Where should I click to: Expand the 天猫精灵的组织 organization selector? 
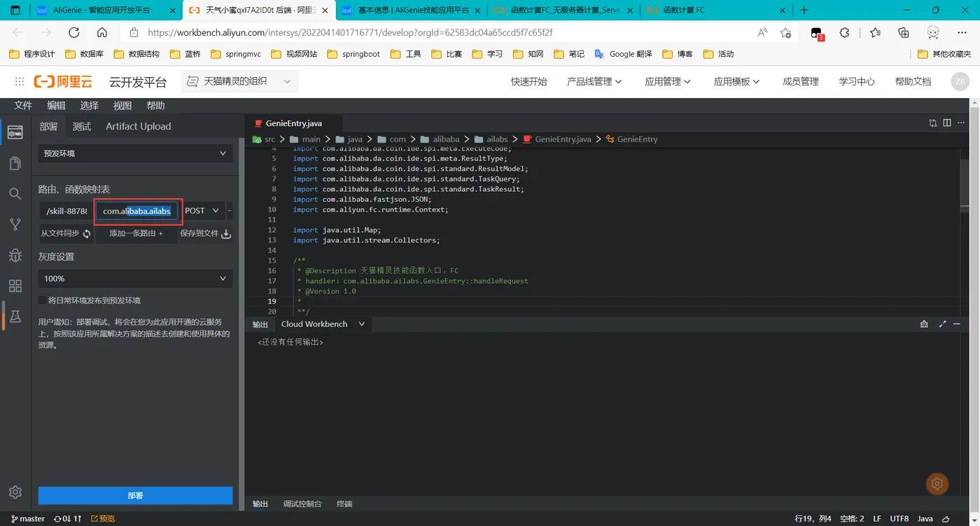[x=239, y=81]
